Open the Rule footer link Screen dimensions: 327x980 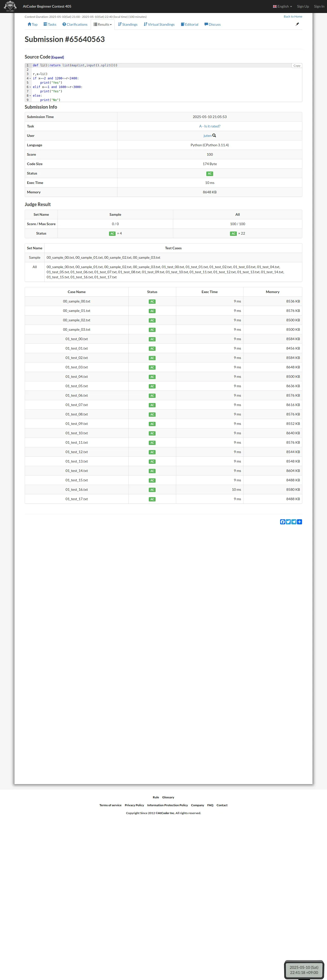coord(156,797)
